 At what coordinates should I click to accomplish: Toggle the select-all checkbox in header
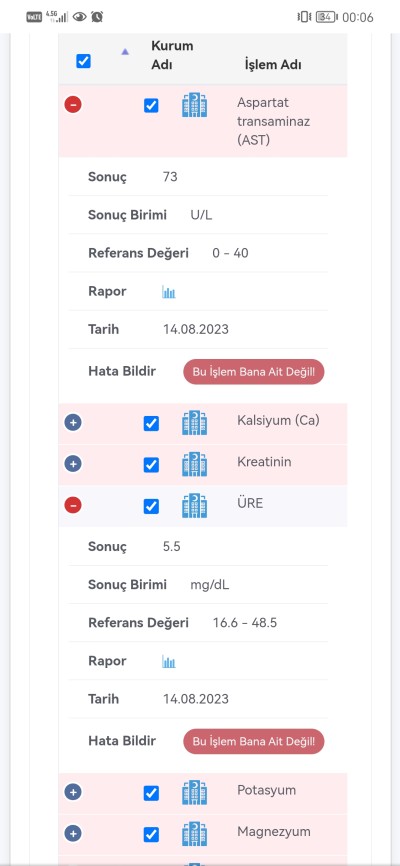pos(83,61)
